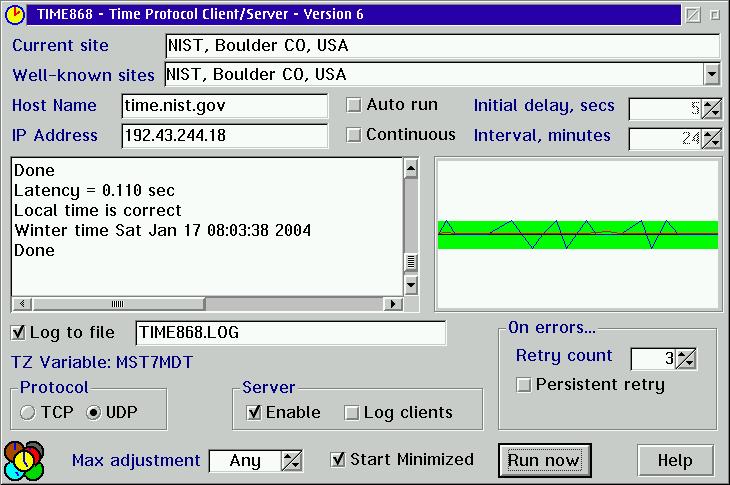
Task: Click the IP Address input field
Action: (224, 135)
